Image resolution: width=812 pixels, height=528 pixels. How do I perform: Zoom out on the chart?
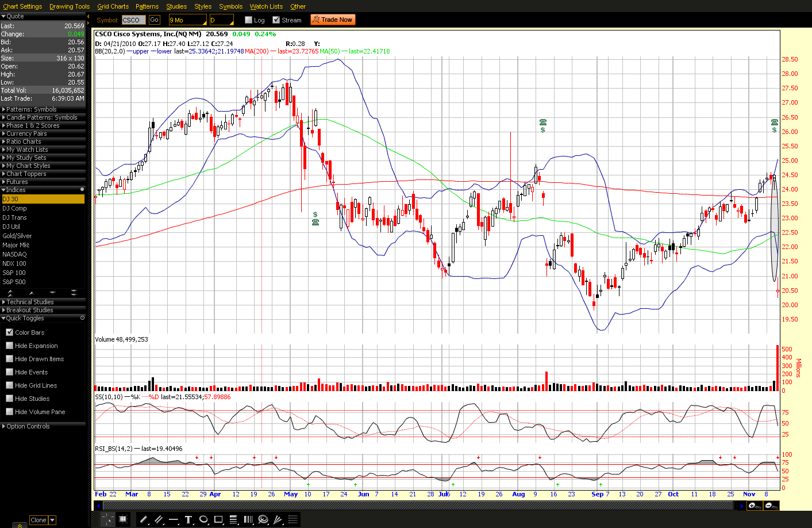click(771, 506)
